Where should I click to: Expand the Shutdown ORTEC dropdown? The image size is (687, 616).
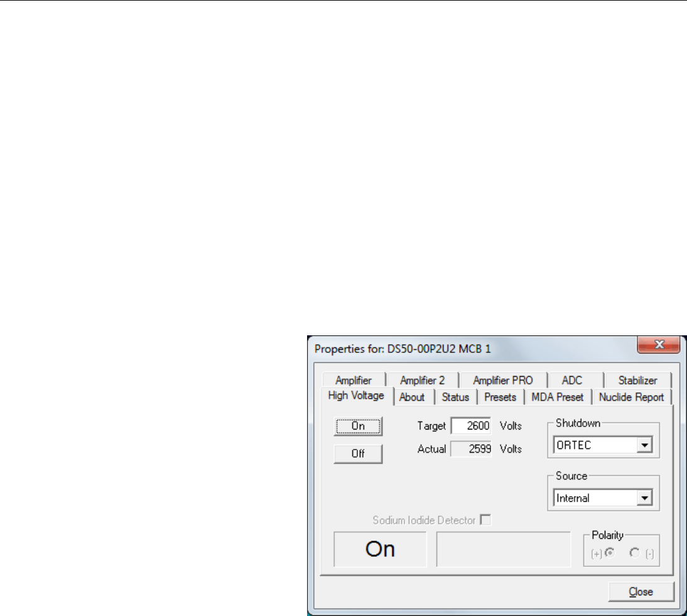tap(644, 445)
